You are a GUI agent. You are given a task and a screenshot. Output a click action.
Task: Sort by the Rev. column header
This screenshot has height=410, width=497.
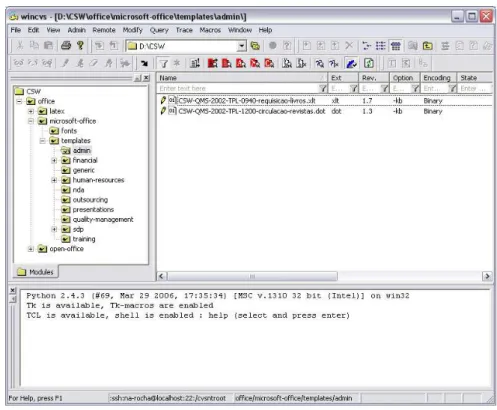pos(374,78)
